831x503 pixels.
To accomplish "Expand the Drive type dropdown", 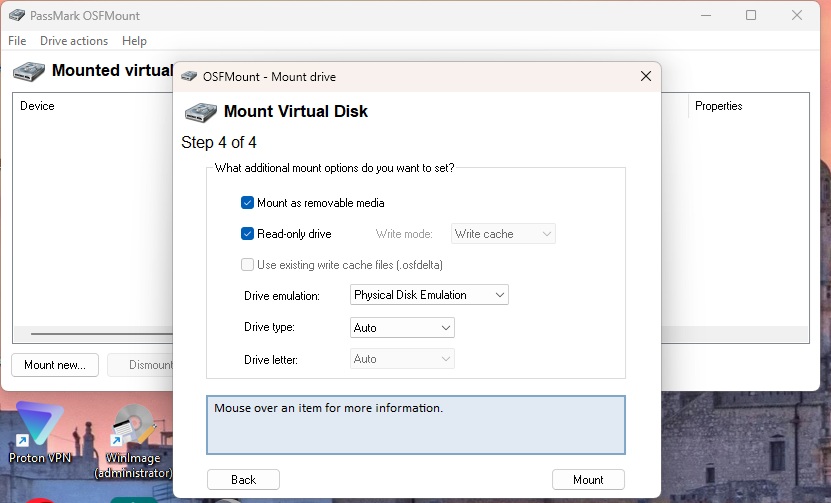I will coord(402,328).
